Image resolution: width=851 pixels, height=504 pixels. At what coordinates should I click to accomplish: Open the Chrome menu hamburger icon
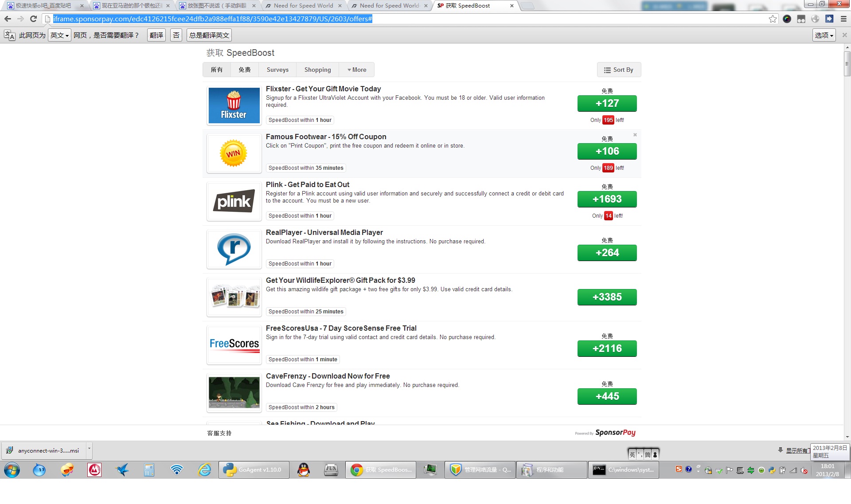click(843, 19)
